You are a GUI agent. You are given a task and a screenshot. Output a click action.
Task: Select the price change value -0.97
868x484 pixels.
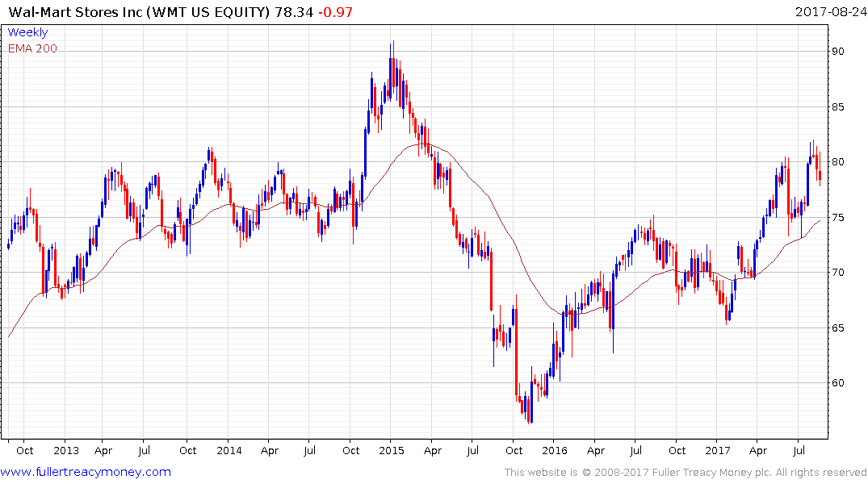pyautogui.click(x=335, y=12)
